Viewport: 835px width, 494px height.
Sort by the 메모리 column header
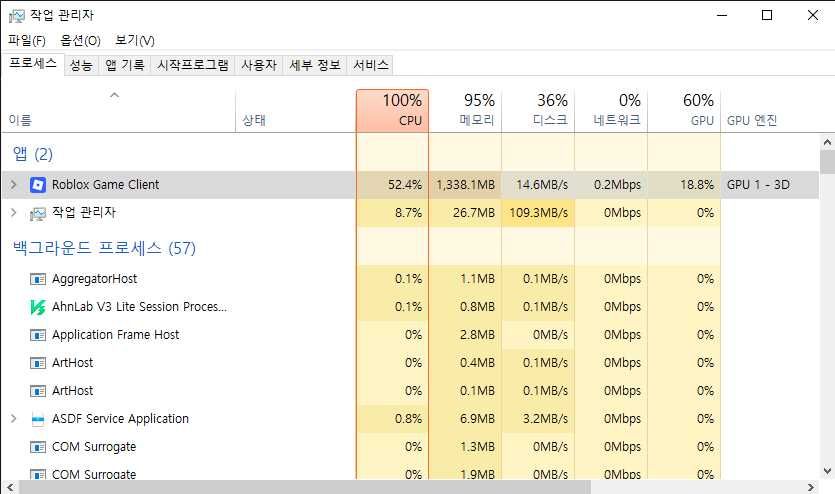(465, 110)
